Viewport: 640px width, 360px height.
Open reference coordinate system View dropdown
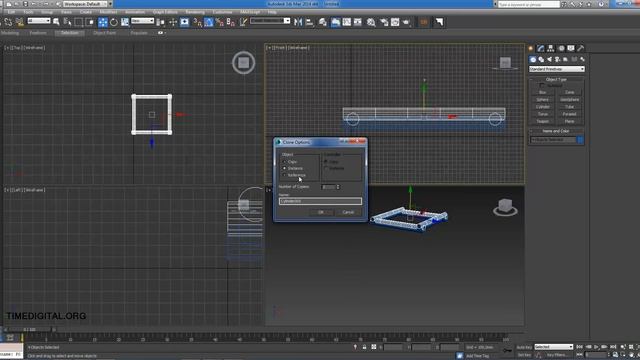pyautogui.click(x=142, y=20)
